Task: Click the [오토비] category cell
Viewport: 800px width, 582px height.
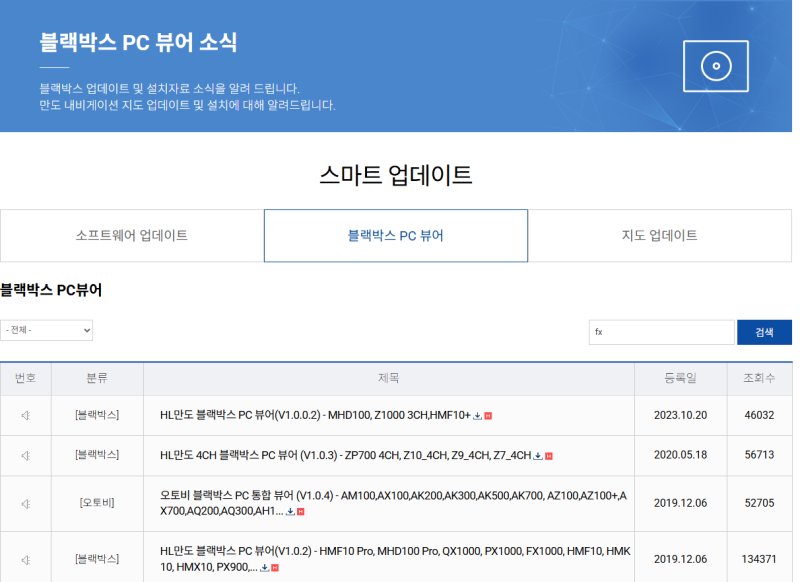Action: pyautogui.click(x=97, y=503)
